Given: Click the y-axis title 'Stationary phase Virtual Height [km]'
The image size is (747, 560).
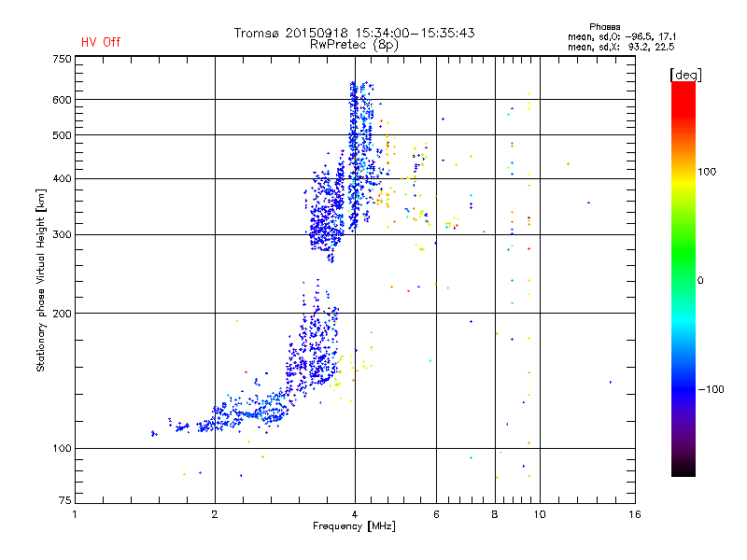Looking at the screenshot, I should pyautogui.click(x=40, y=280).
